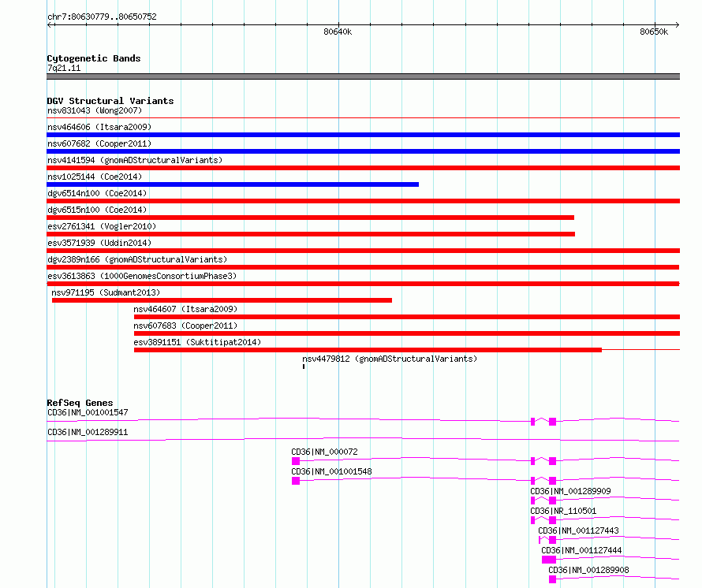
Task: Select the gray 7q21.11 cytoband bar
Action: [x=363, y=76]
